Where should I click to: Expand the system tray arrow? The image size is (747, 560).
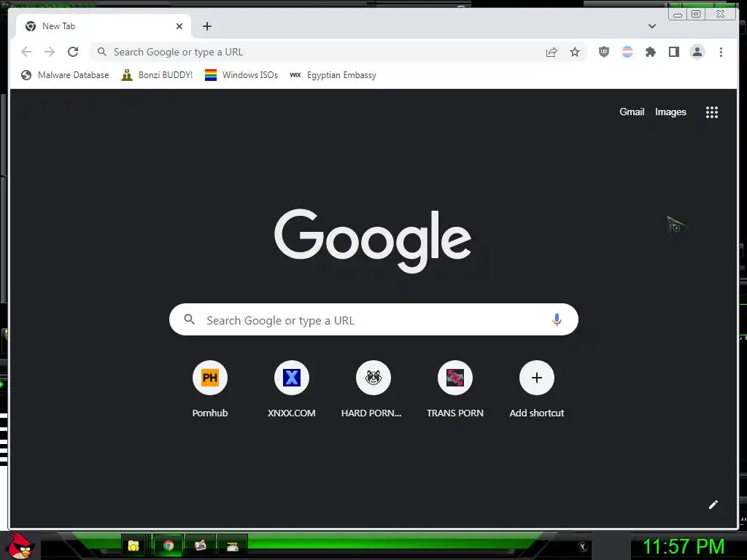pos(582,547)
